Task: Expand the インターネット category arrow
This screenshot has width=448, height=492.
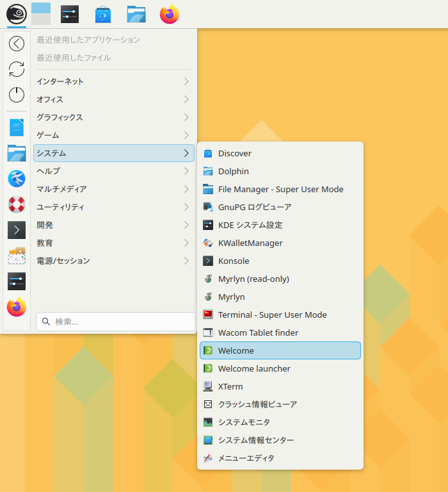Action: tap(186, 81)
